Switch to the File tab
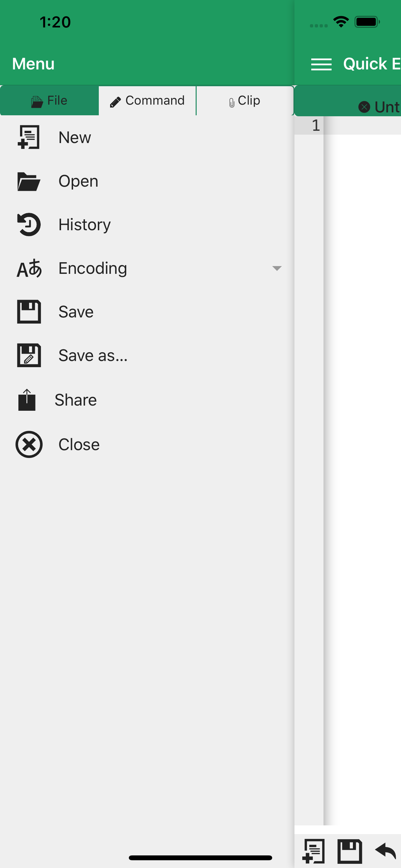Viewport: 401px width, 868px height. (x=49, y=101)
